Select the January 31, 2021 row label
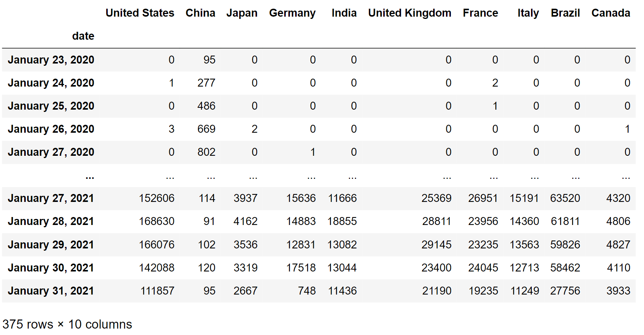Viewport: 644px width, 335px height. point(51,291)
